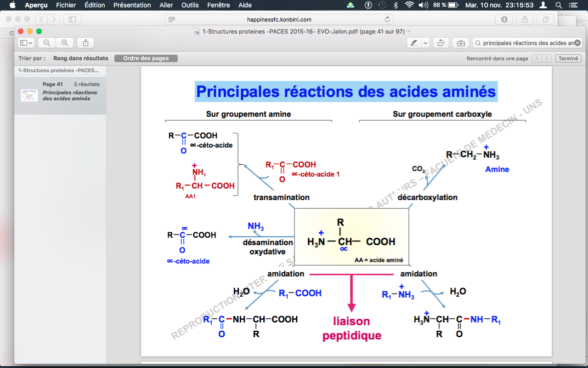Viewport: 588px width, 368px height.
Task: Open Spotlight search in menu bar
Action: (x=559, y=5)
